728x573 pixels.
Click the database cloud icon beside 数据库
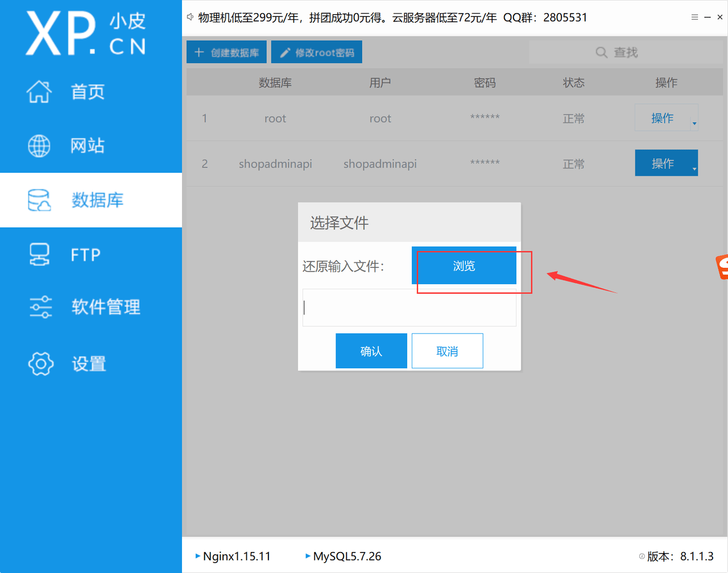coord(39,200)
